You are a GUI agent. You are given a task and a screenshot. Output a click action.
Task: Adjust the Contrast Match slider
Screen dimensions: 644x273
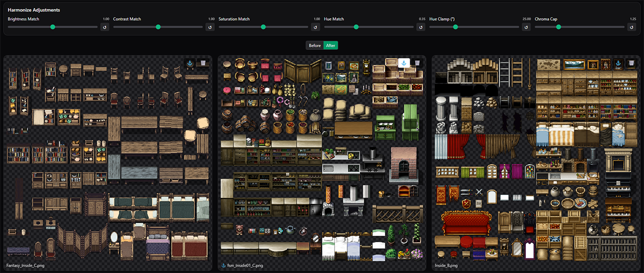[x=158, y=27]
